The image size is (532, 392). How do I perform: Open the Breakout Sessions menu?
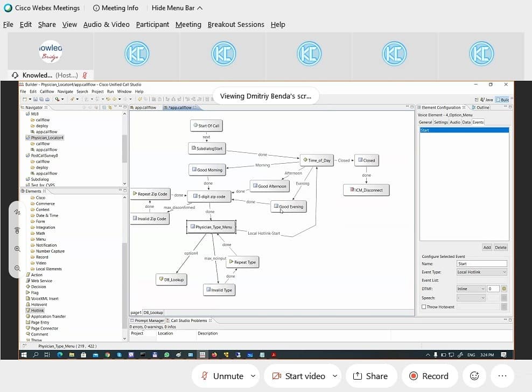(236, 24)
